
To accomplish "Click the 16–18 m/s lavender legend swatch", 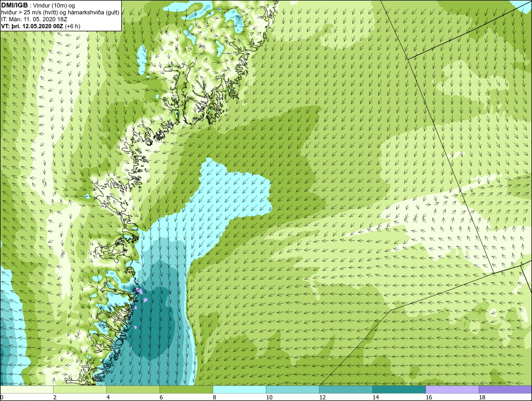I will [452, 389].
